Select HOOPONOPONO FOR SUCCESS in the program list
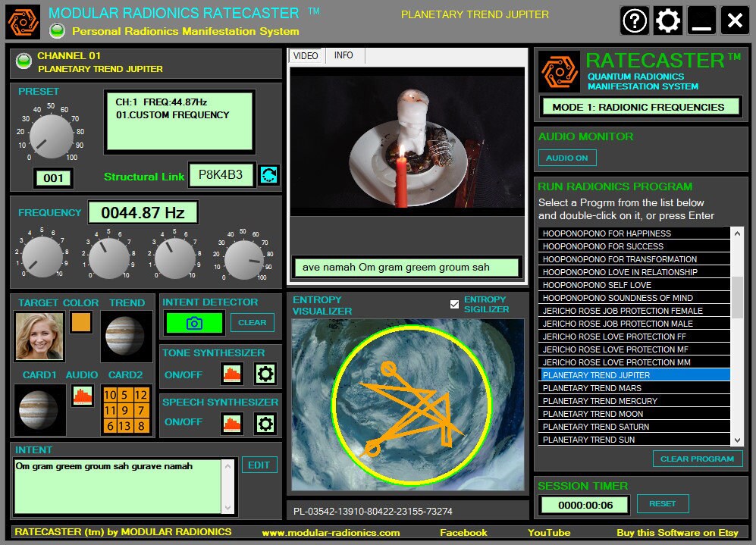The height and width of the screenshot is (545, 756). [x=591, y=246]
